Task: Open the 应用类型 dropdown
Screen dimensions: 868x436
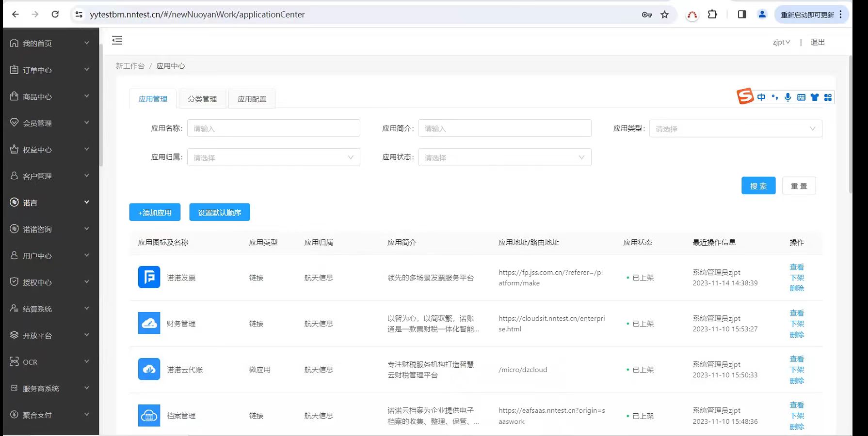Action: [736, 128]
